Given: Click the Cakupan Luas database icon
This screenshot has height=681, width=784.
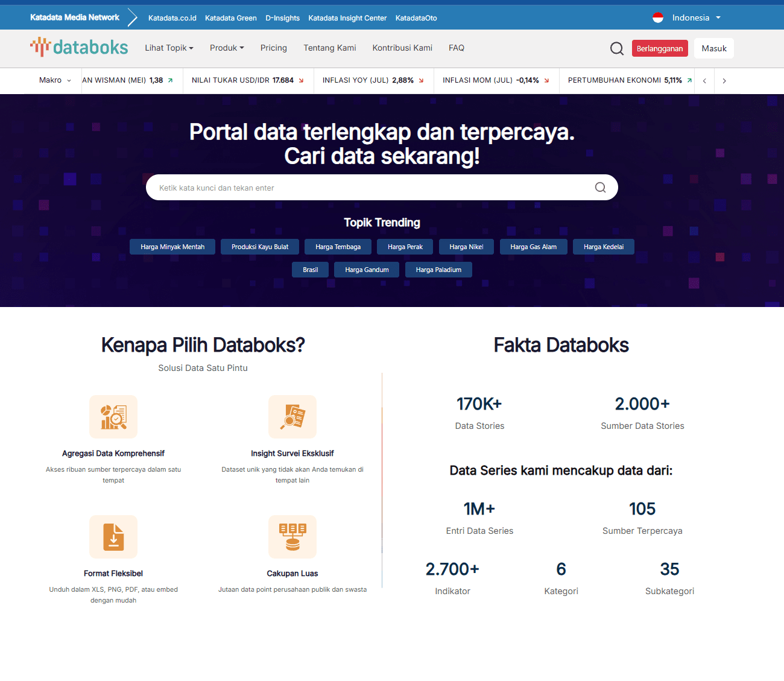Looking at the screenshot, I should 292,537.
